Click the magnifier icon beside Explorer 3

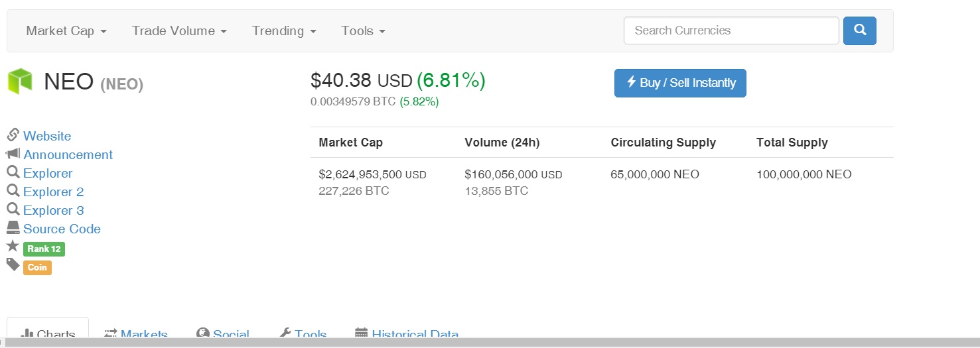click(13, 209)
